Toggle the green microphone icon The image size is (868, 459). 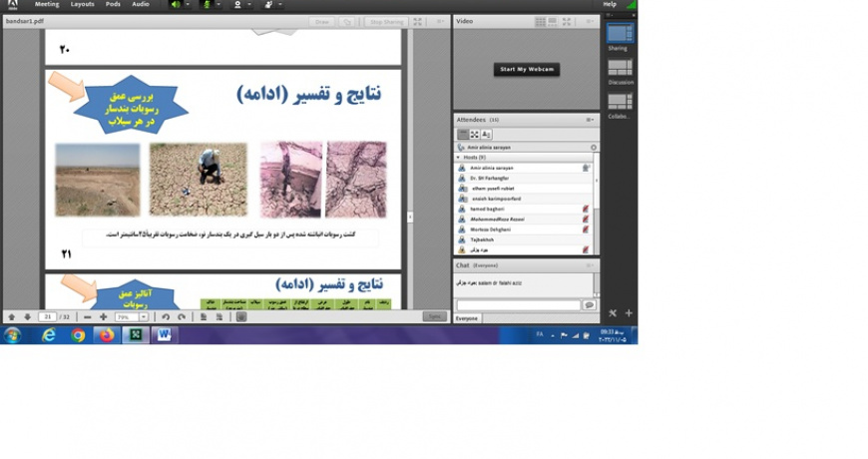click(x=207, y=4)
